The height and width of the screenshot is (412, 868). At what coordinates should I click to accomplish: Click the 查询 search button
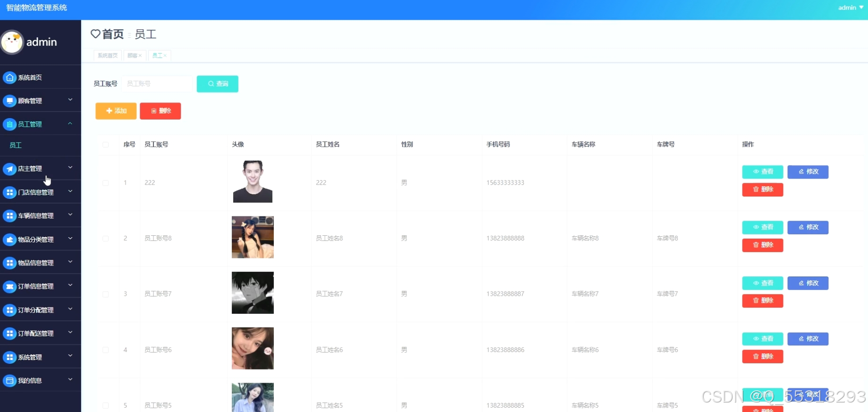click(x=218, y=84)
